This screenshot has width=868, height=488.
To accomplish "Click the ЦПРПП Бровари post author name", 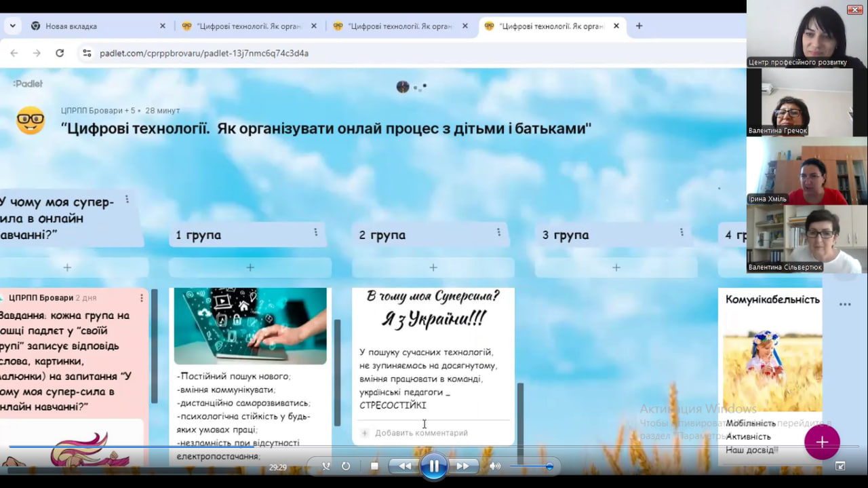I will [x=41, y=298].
